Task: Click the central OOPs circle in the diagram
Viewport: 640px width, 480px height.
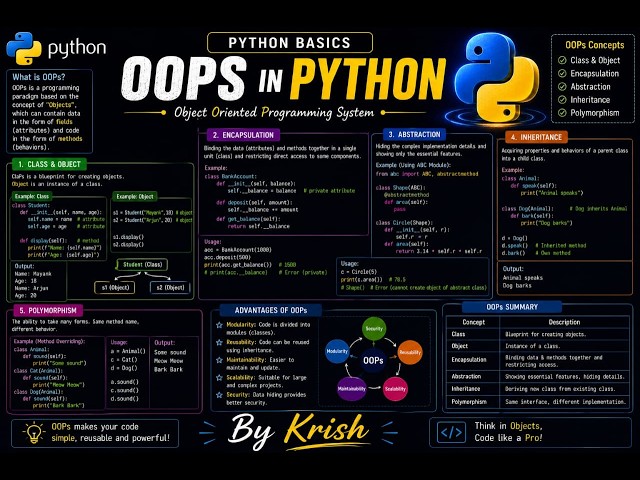Action: tap(373, 360)
